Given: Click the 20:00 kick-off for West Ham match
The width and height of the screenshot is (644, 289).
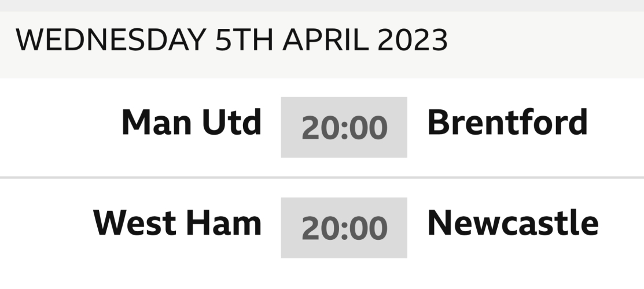Looking at the screenshot, I should tap(344, 228).
